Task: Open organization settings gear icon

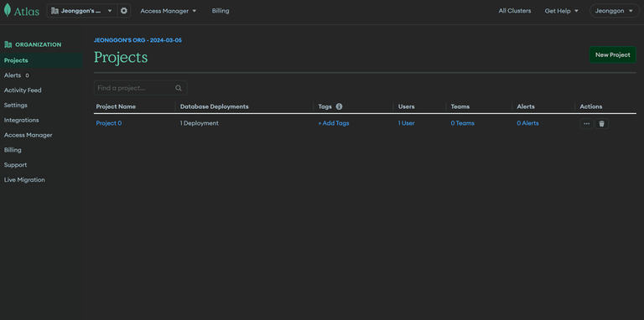Action: point(123,11)
